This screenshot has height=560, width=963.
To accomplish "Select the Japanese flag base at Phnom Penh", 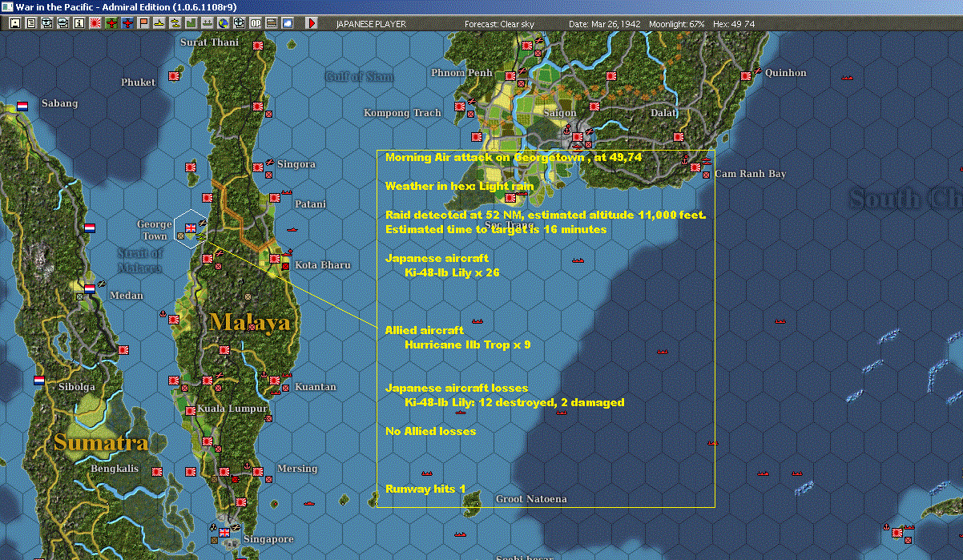I will 510,75.
